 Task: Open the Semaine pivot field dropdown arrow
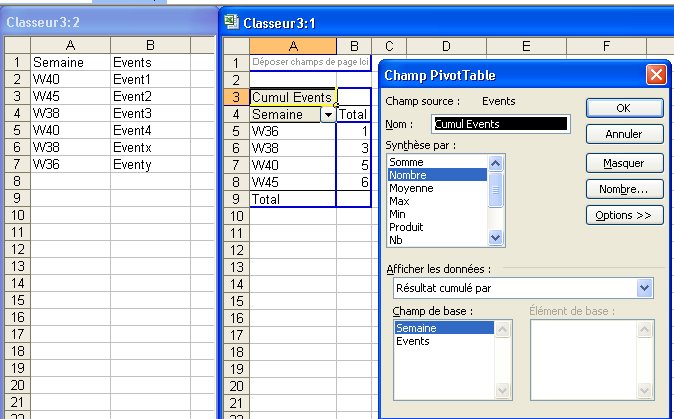point(326,115)
